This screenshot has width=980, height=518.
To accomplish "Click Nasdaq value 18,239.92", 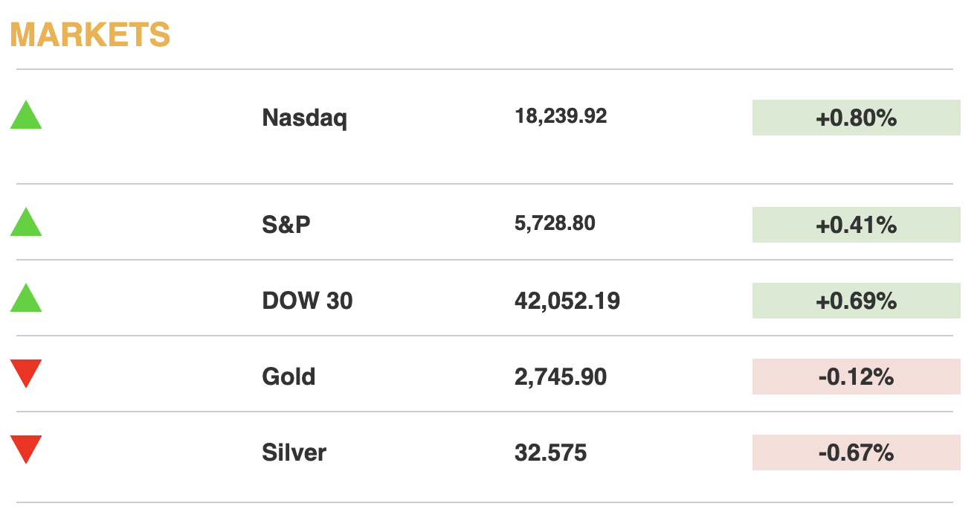I will [561, 116].
